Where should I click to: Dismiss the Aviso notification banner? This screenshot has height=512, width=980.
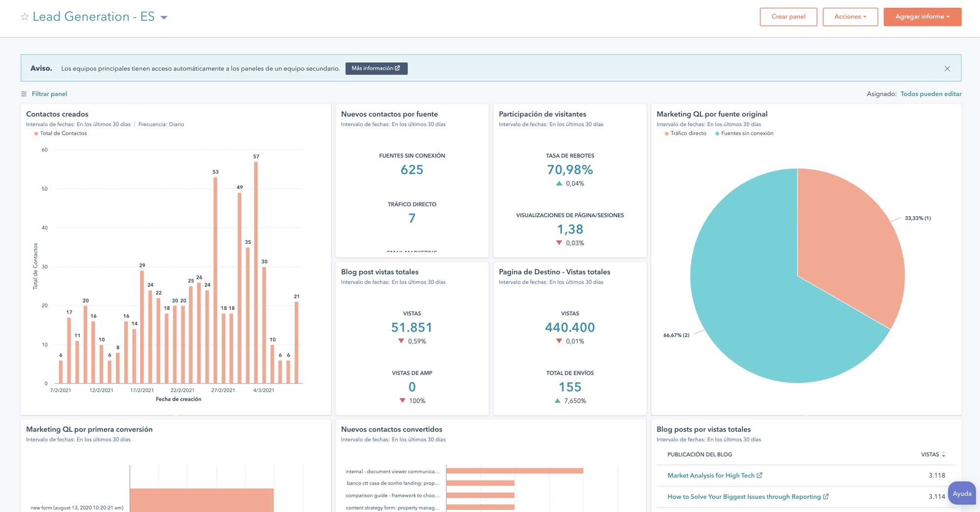pos(947,68)
